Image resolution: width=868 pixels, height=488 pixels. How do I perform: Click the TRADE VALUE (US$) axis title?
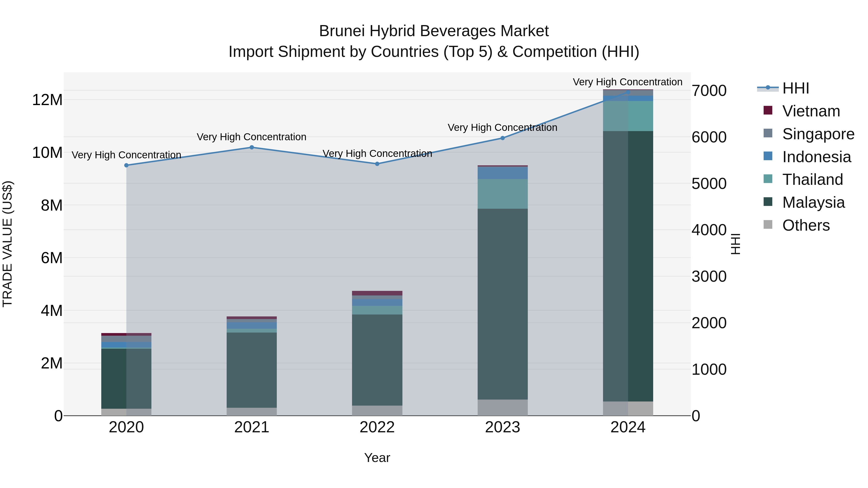7,244
